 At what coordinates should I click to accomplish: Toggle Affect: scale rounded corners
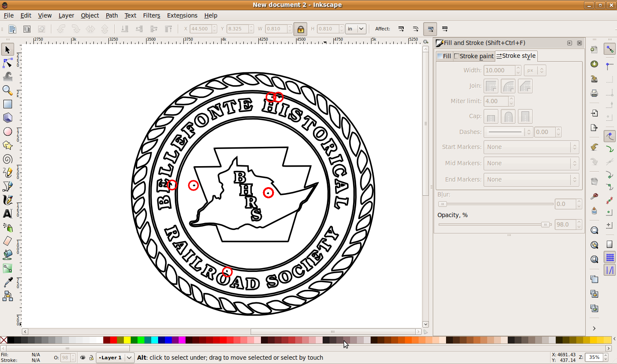click(416, 29)
